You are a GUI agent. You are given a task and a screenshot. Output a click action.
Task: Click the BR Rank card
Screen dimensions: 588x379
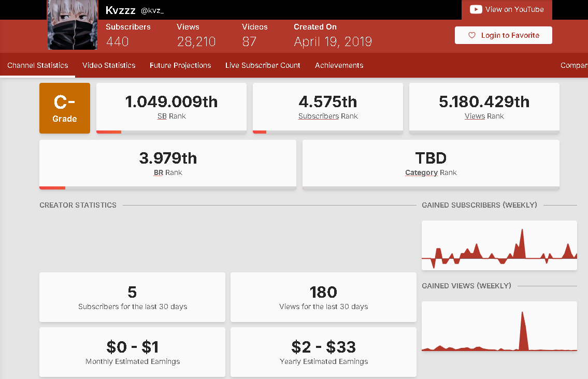168,164
